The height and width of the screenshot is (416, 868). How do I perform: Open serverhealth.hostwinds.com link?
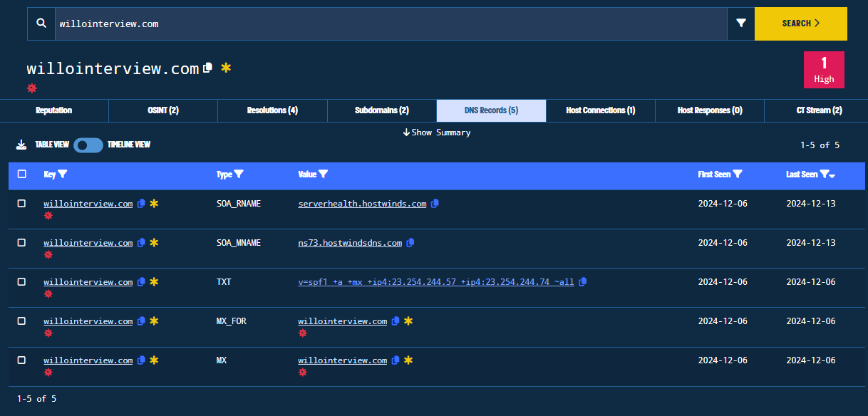pos(362,204)
